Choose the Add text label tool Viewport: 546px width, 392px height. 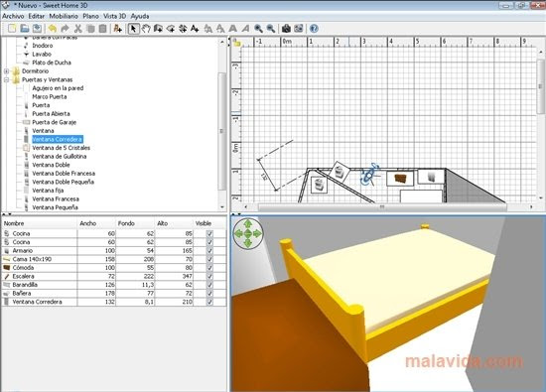[x=195, y=29]
